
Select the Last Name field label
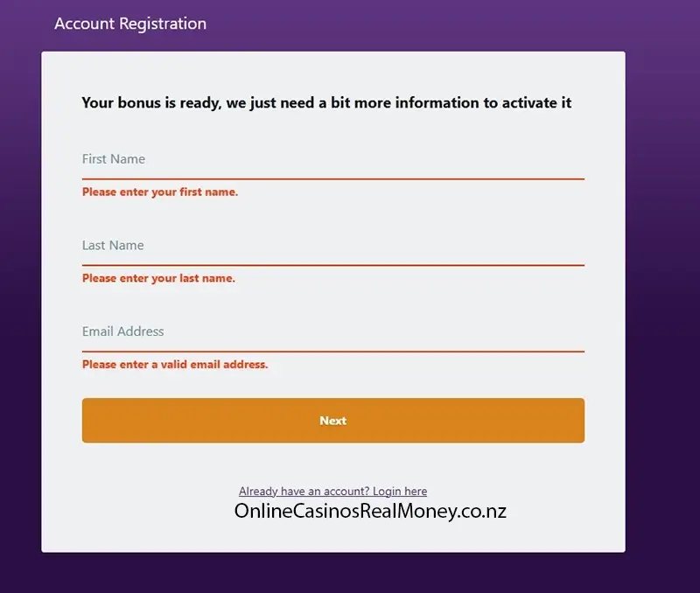coord(112,245)
